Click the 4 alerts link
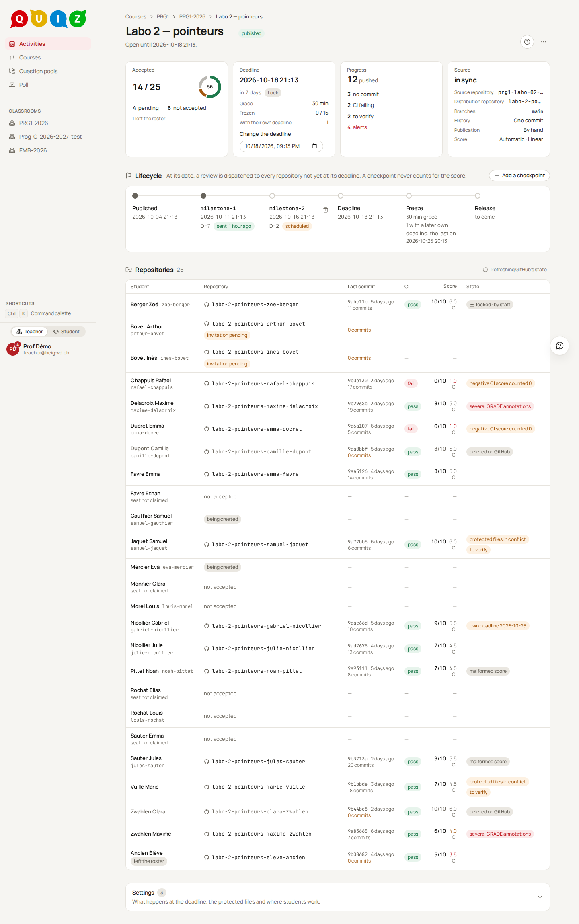 [357, 127]
